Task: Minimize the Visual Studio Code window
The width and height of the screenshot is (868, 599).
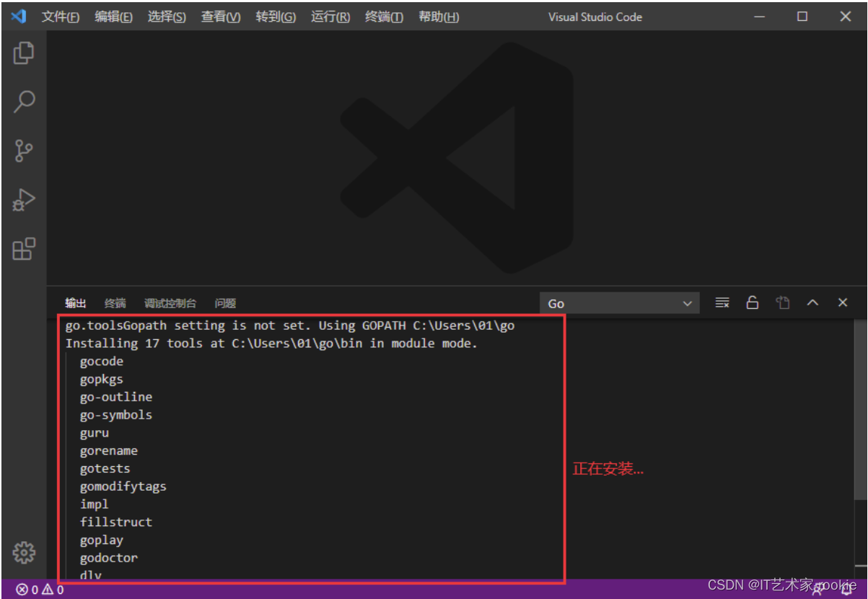Action: 759,17
